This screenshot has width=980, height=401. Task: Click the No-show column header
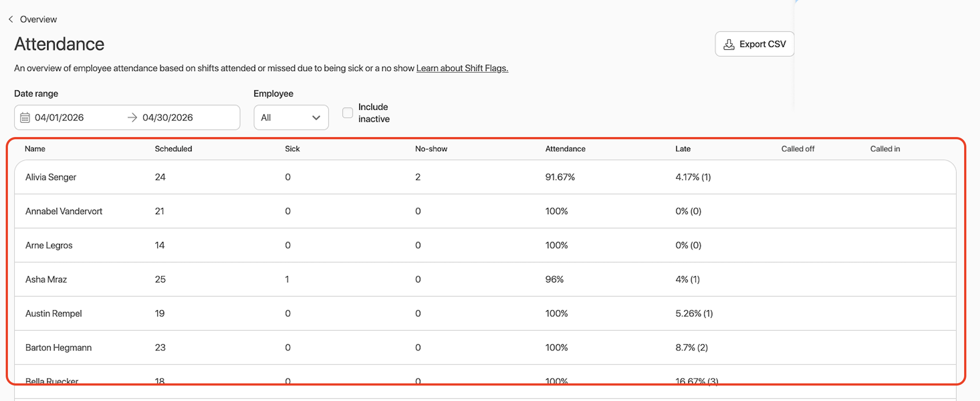point(431,149)
